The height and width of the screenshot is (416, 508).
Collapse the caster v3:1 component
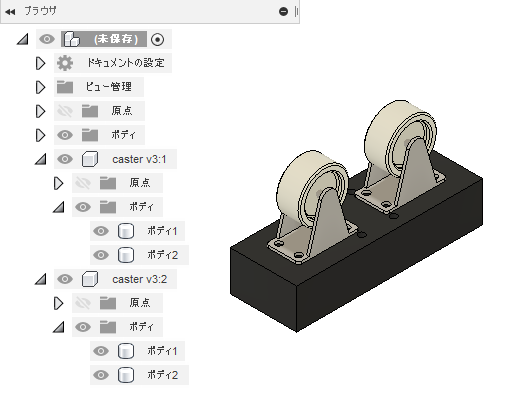tap(41, 159)
